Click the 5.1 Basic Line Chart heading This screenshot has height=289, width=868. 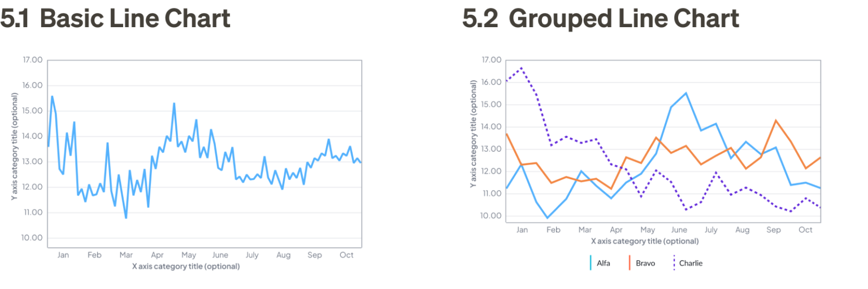pos(115,18)
